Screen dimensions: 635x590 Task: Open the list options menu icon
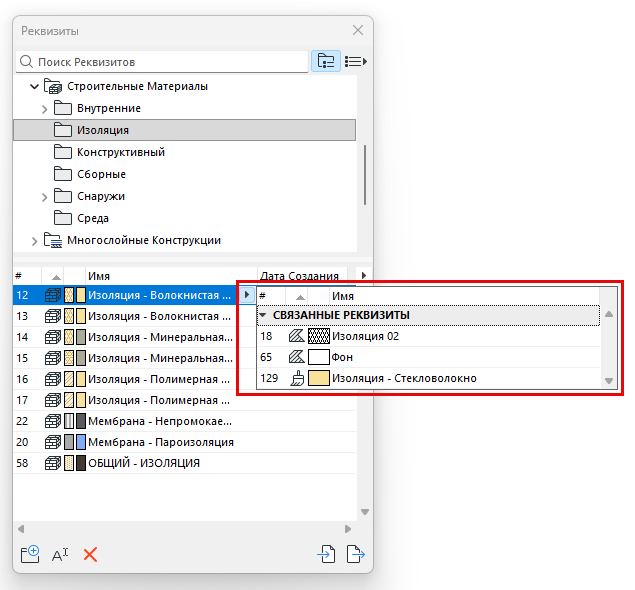pos(356,62)
